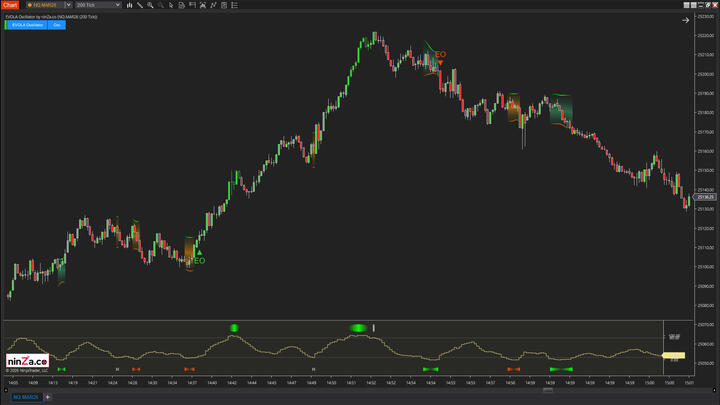Click the orange Chart title label
This screenshot has width=720, height=405.
click(x=10, y=5)
